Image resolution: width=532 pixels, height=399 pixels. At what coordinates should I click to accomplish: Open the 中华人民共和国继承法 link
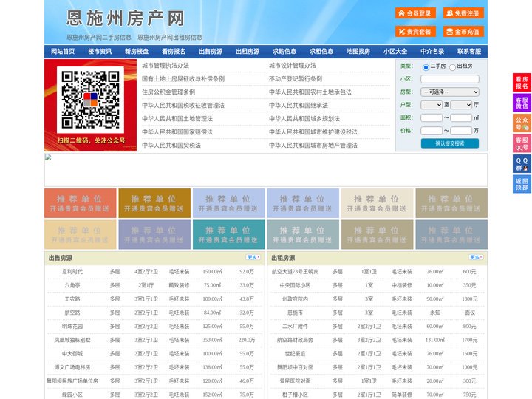click(x=299, y=105)
